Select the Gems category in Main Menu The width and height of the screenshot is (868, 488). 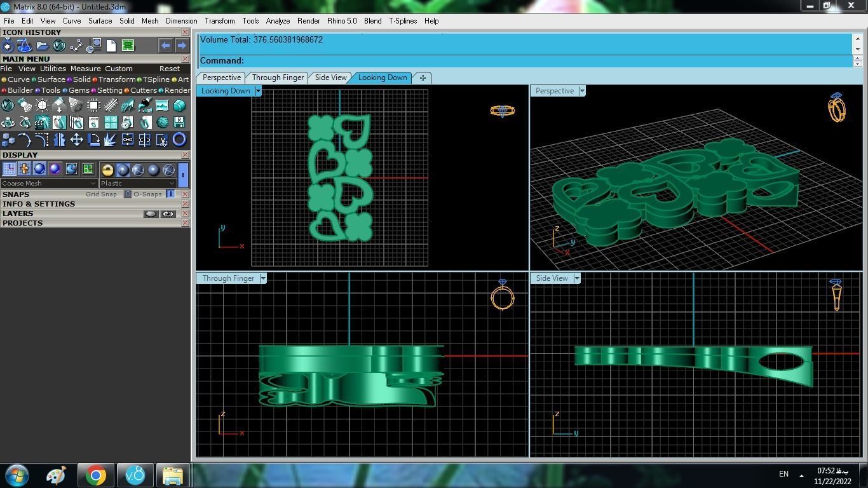[76, 90]
